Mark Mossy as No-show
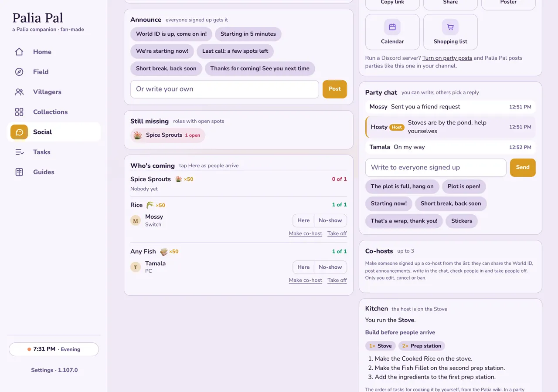Viewport: 558px width, 392px height. [330, 220]
